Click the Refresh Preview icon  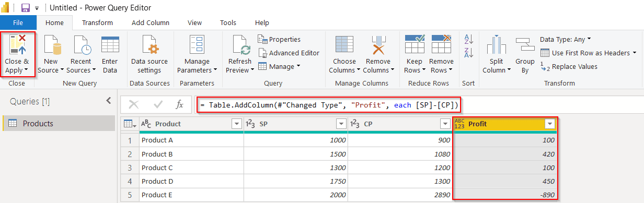point(240,45)
